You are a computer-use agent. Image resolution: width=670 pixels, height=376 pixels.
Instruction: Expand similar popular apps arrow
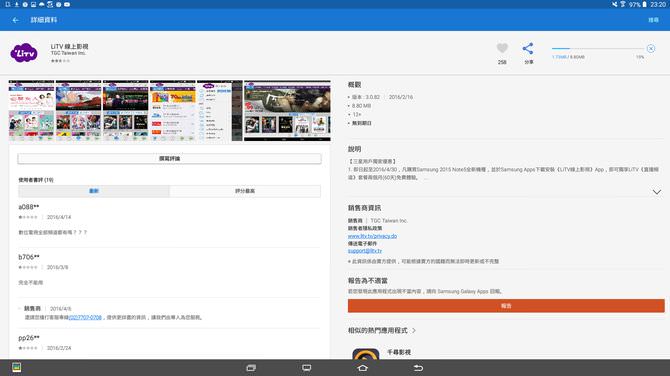(x=414, y=330)
